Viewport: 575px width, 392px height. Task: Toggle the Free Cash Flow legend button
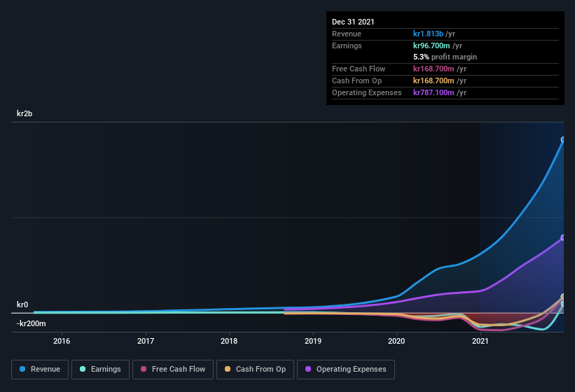coord(173,370)
